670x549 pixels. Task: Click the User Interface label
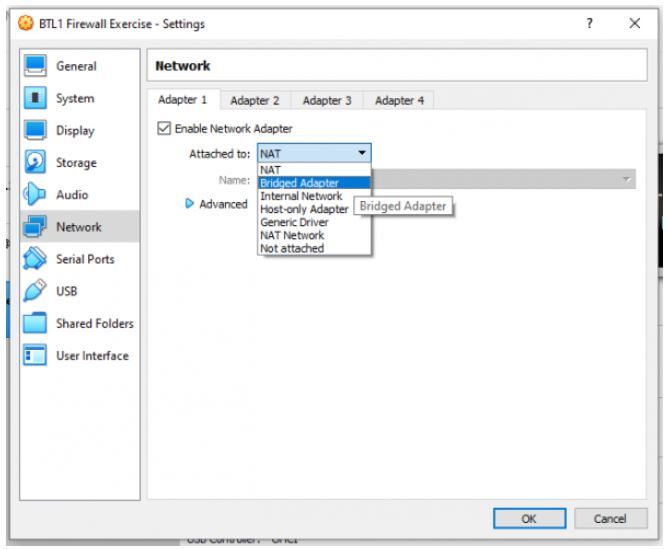(x=92, y=355)
